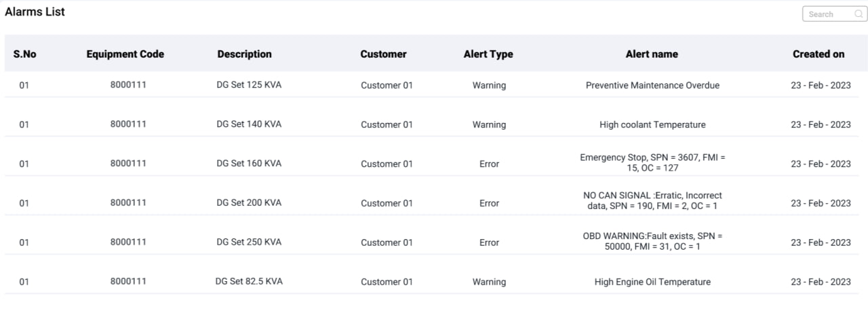This screenshot has width=868, height=330.
Task: Select the DG Set 140 KVA description
Action: tap(249, 124)
